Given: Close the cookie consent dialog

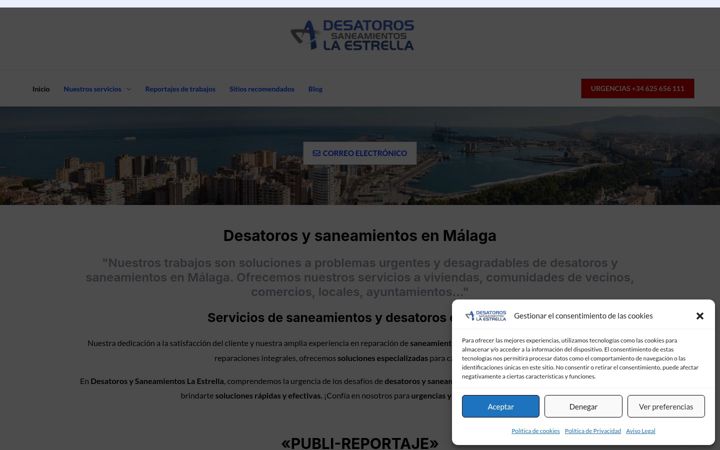Looking at the screenshot, I should click(x=699, y=316).
